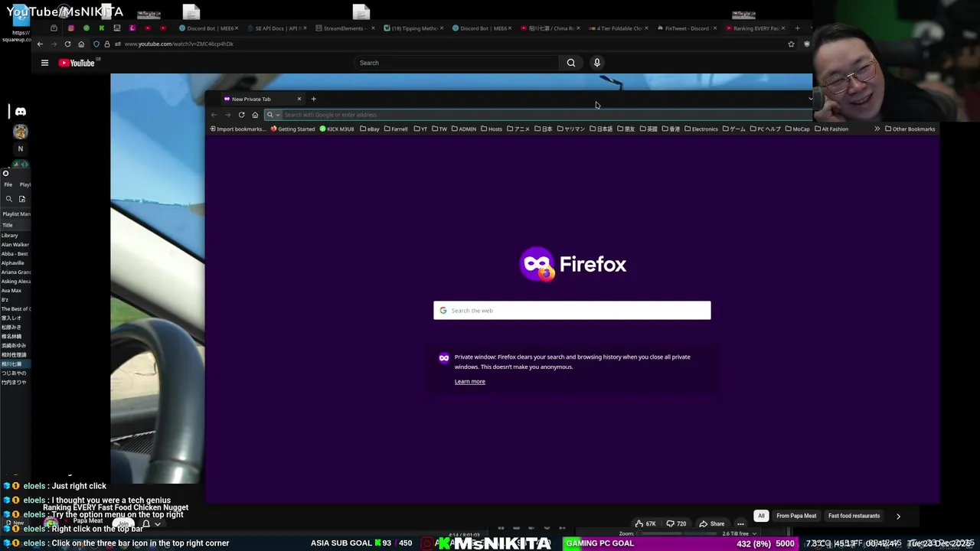Open Import bookmarks in the bookmarks toolbar
Image resolution: width=980 pixels, height=551 pixels.
(x=237, y=129)
